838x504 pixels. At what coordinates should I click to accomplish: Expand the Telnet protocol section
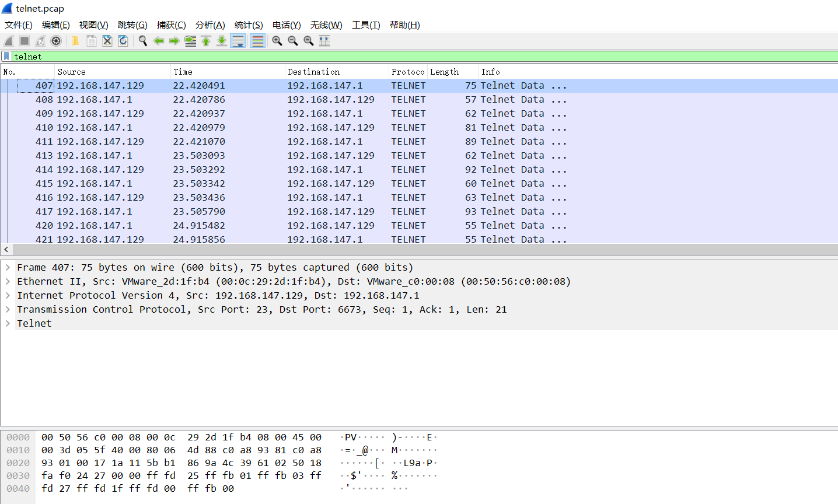(x=8, y=323)
